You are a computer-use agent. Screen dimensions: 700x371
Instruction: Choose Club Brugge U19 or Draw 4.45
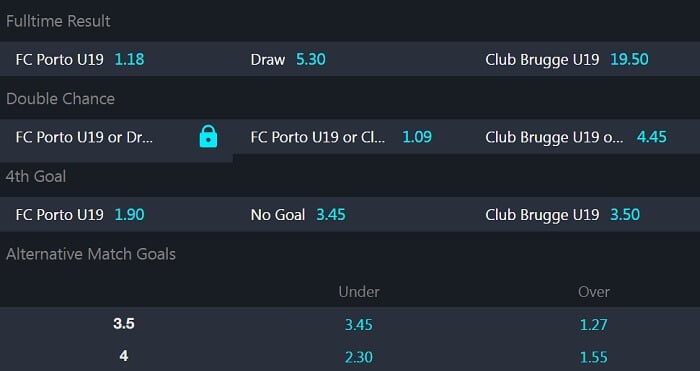[583, 137]
